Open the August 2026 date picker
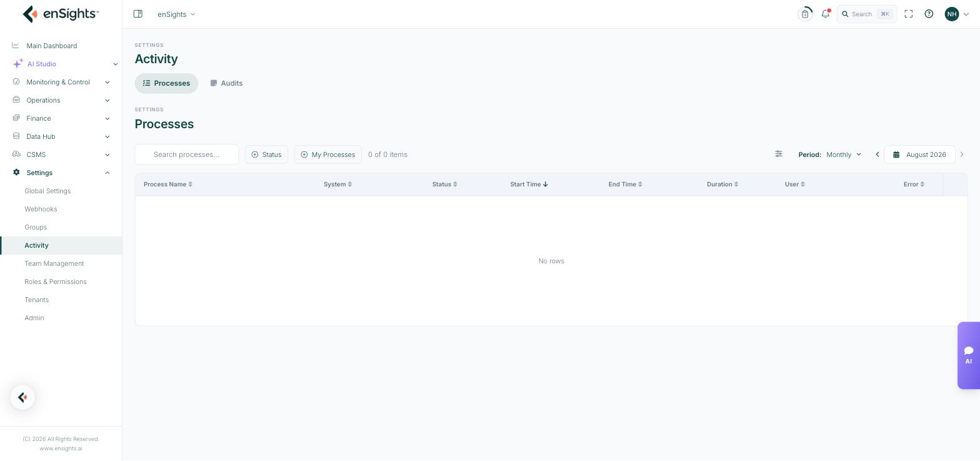Image resolution: width=980 pixels, height=461 pixels. 919,155
